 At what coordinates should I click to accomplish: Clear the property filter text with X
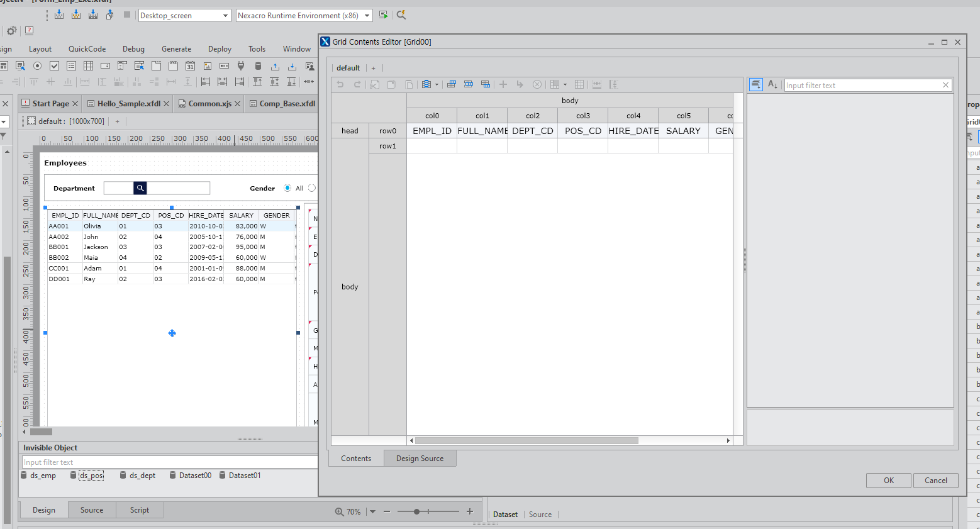pos(945,85)
